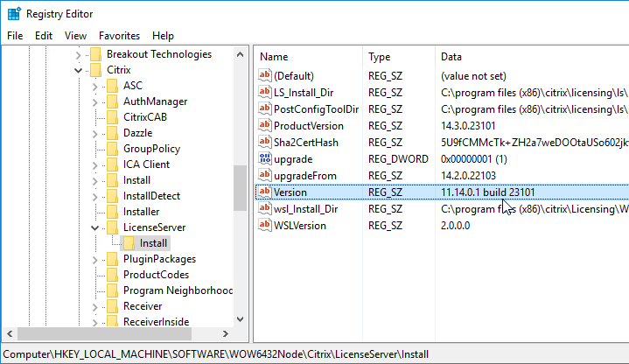Click the string icon beside the Version value

tap(265, 192)
